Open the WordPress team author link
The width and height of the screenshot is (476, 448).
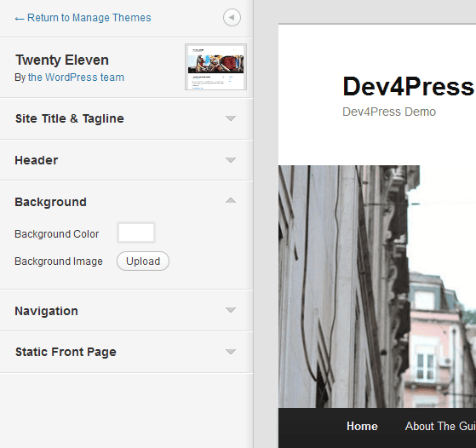click(x=76, y=78)
